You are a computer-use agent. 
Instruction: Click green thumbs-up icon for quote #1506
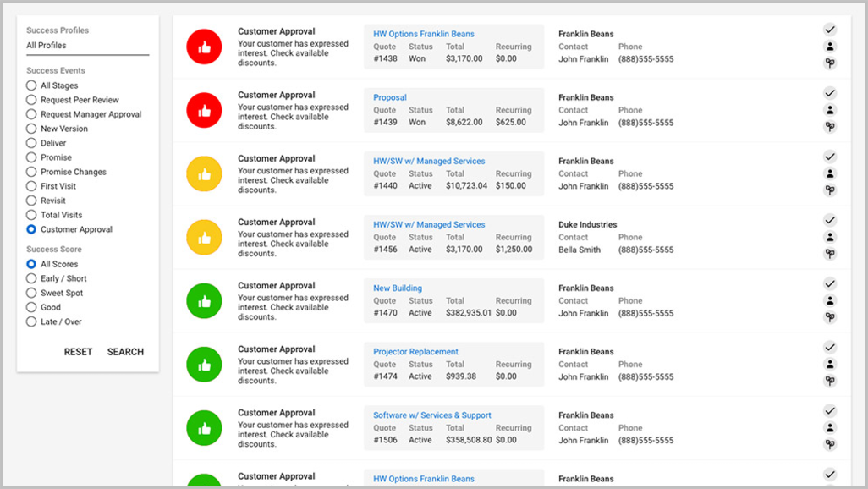[204, 428]
